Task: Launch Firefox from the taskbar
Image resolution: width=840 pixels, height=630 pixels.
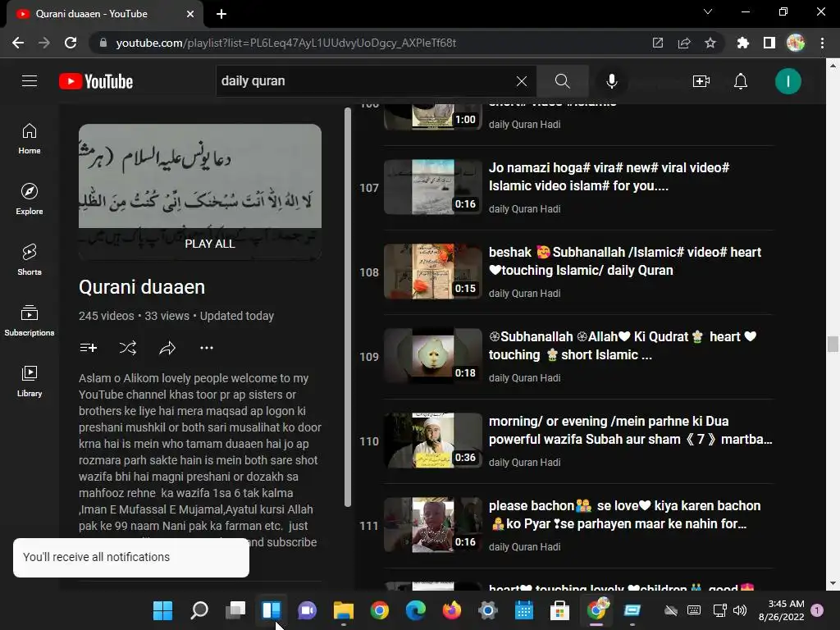Action: click(x=452, y=610)
